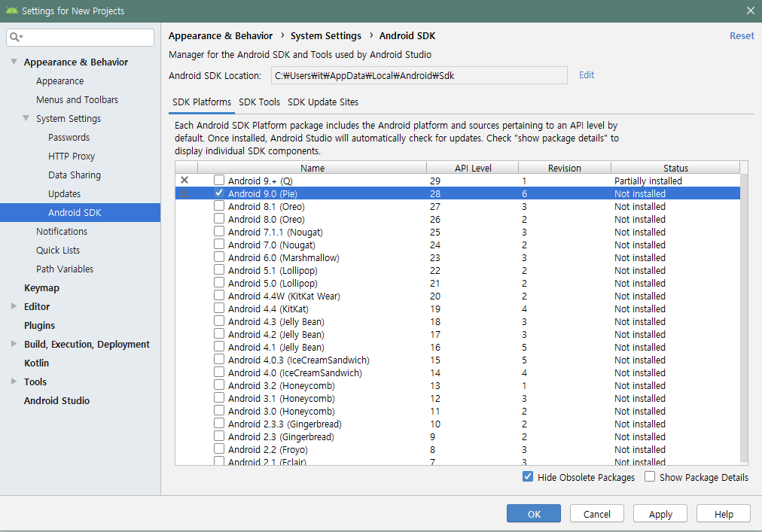Open HTTP Proxy settings

click(72, 156)
